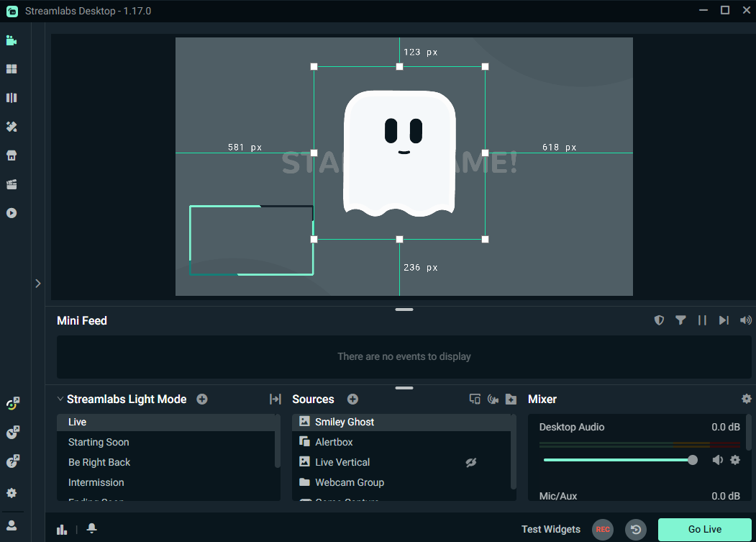
Task: Open the clapperboard clips icon in sidebar
Action: pyautogui.click(x=12, y=184)
